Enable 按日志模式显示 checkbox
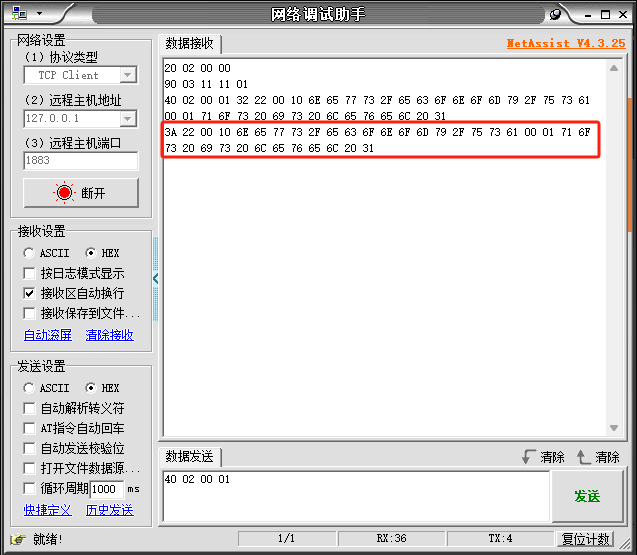 29,273
